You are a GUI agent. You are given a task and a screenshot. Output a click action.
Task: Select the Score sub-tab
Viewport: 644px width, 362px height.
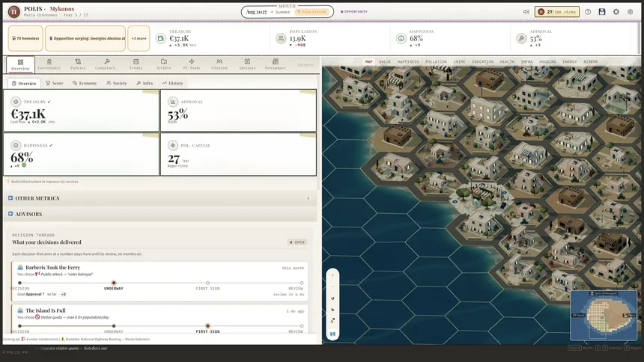[54, 83]
